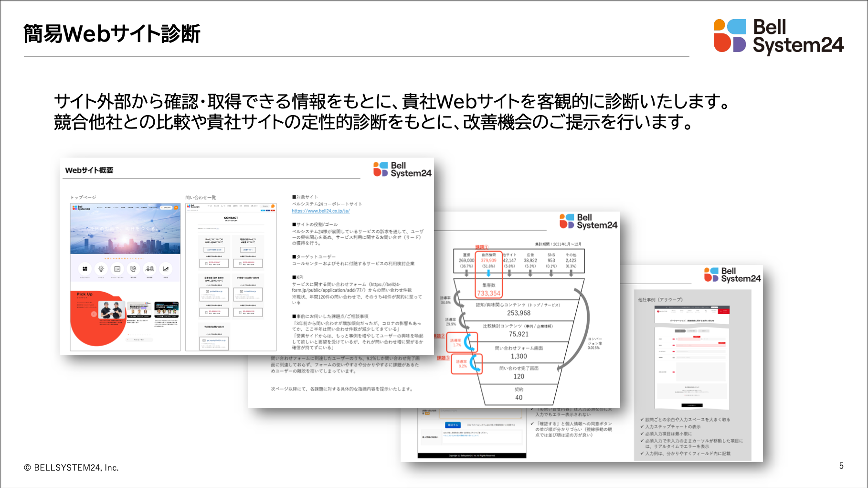Click the トップページ label
This screenshot has height=488, width=868.
tap(84, 197)
